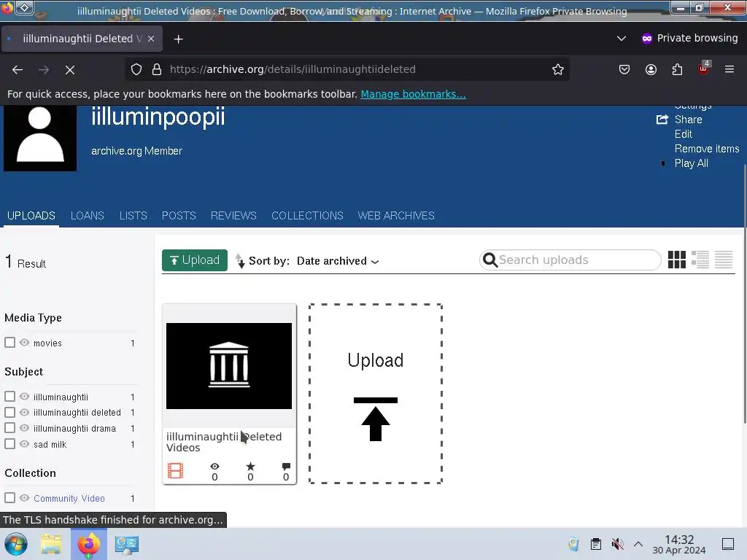This screenshot has width=747, height=560.
Task: Open the Save to Pocket icon
Action: click(624, 69)
